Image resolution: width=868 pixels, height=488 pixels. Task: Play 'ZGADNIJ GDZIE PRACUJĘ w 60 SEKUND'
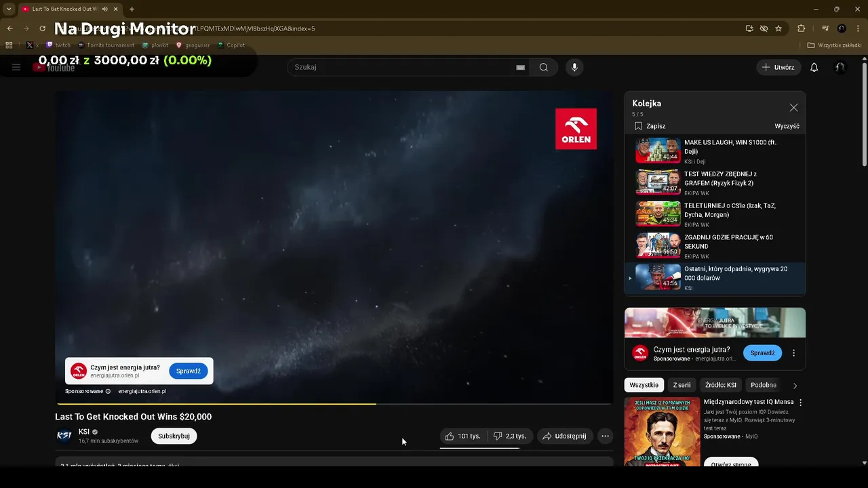click(x=715, y=246)
